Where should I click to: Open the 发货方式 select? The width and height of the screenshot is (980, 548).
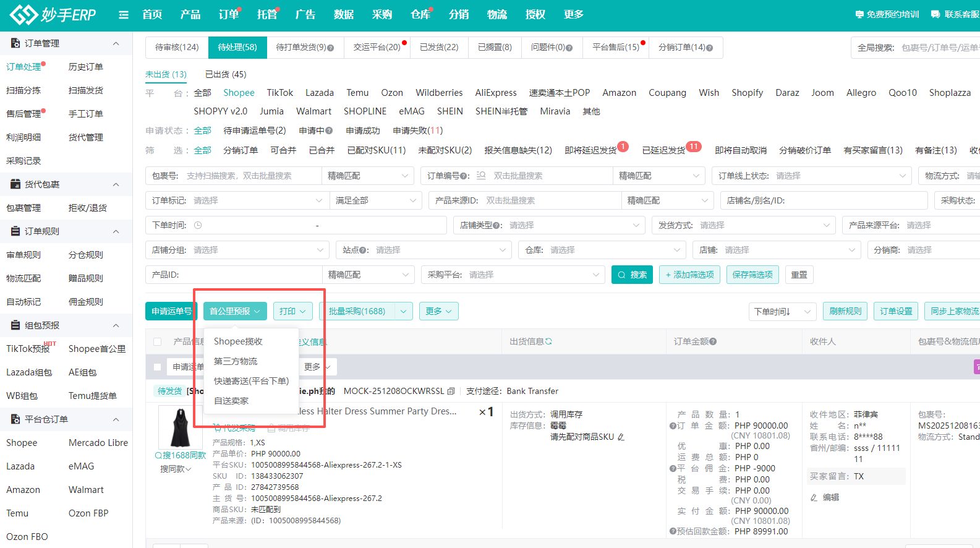coord(743,225)
